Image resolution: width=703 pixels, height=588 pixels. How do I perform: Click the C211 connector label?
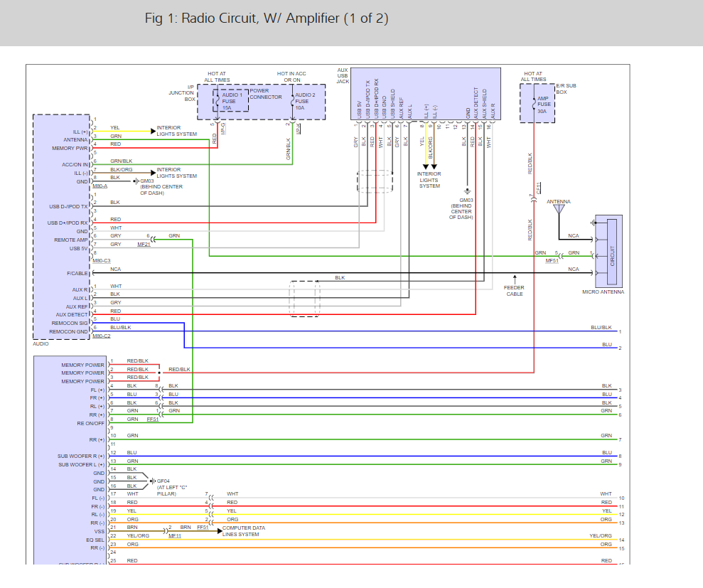(538, 188)
